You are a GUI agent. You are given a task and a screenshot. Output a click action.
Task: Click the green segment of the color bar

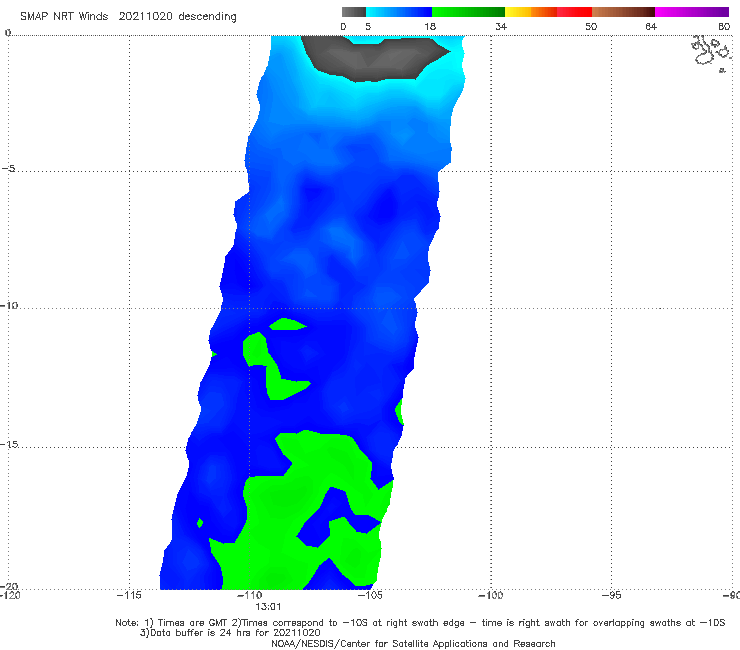[x=468, y=12]
